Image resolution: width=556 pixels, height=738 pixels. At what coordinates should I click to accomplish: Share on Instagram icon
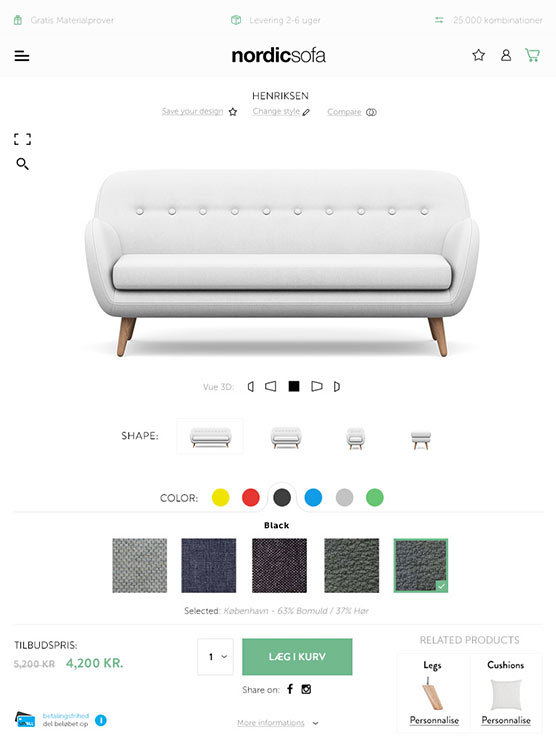tap(306, 689)
